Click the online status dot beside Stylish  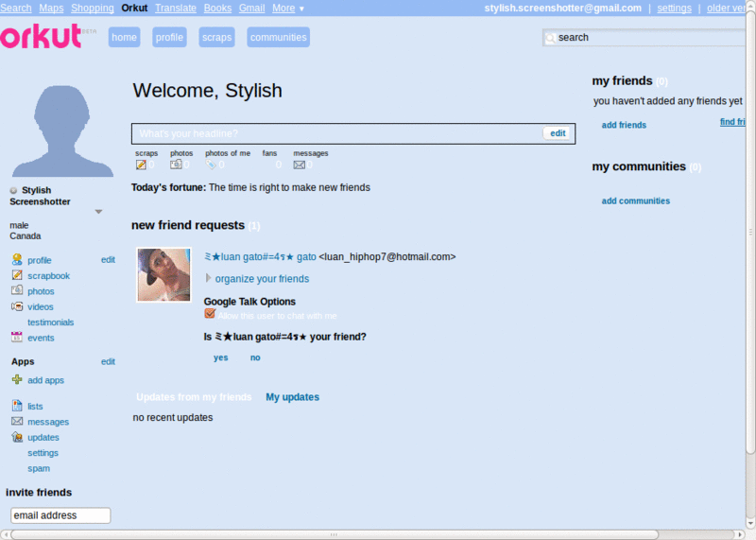coord(13,190)
